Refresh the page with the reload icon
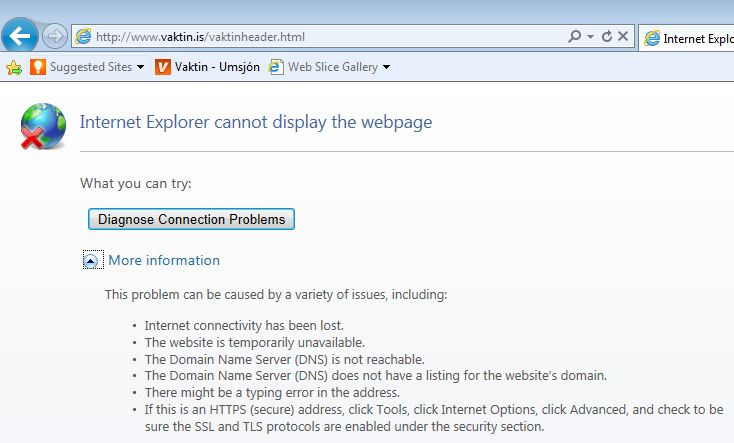The width and height of the screenshot is (734, 443). tap(607, 37)
